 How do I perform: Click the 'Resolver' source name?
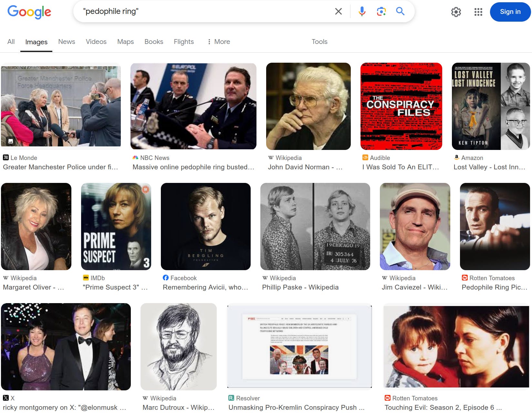(x=248, y=398)
